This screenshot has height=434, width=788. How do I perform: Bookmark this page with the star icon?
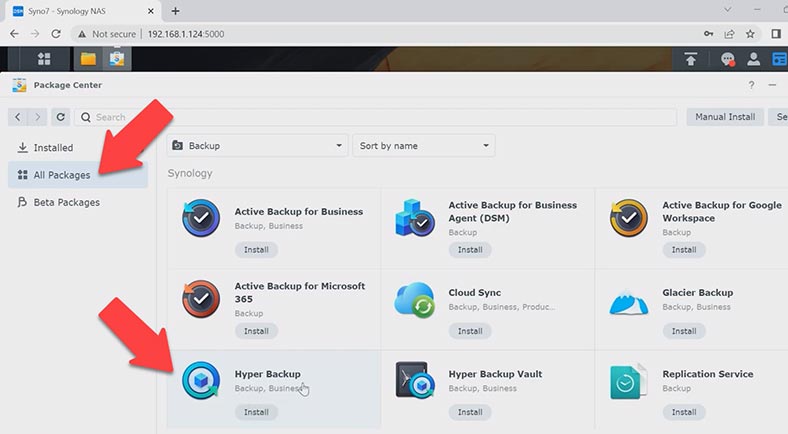(x=750, y=34)
